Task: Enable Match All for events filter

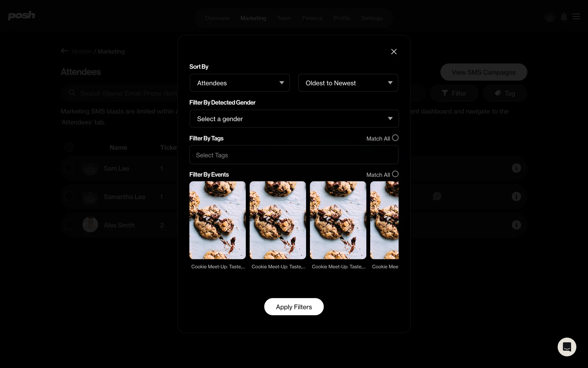Action: pyautogui.click(x=395, y=174)
